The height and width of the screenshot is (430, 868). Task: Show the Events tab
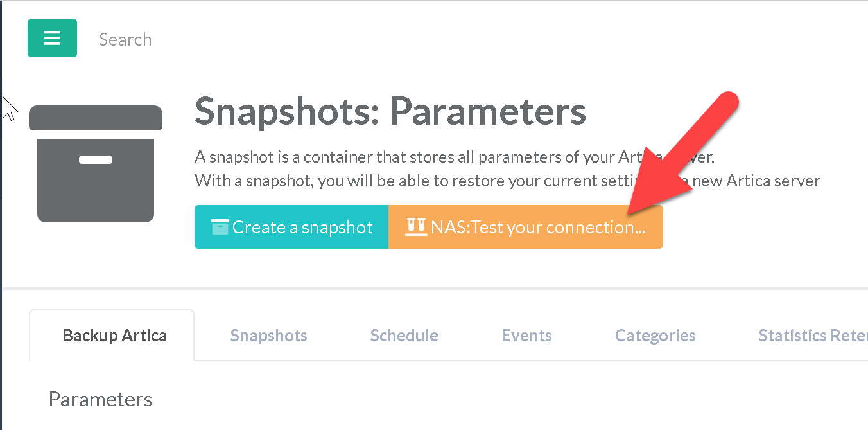526,336
